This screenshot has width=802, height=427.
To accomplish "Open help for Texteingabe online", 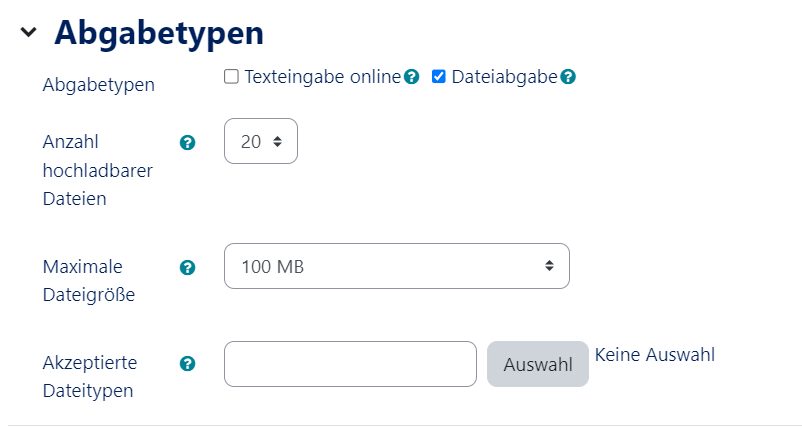I will tap(411, 77).
